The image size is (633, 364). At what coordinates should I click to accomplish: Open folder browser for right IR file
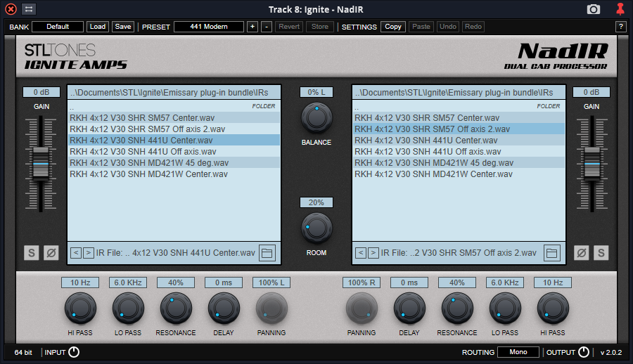(x=552, y=253)
